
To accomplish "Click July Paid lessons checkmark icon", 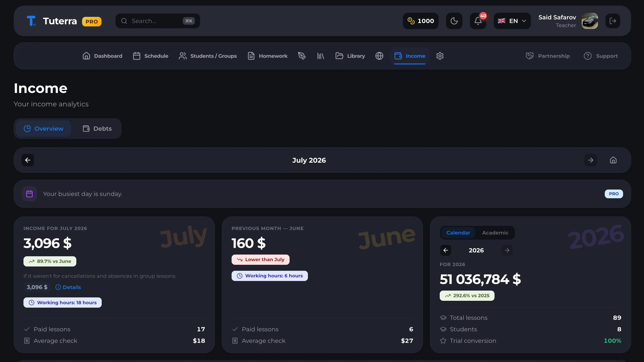I will tap(27, 329).
